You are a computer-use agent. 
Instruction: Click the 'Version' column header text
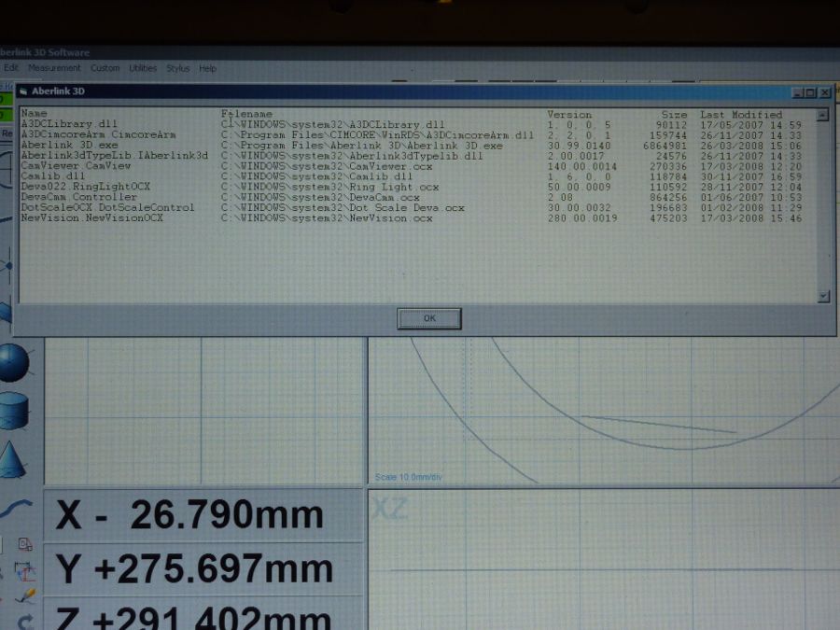click(569, 115)
